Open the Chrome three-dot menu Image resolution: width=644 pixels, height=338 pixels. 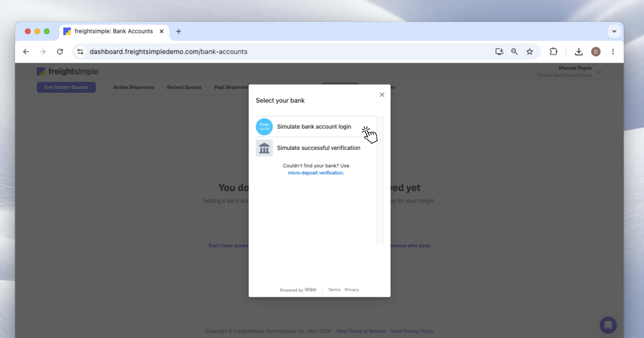613,52
